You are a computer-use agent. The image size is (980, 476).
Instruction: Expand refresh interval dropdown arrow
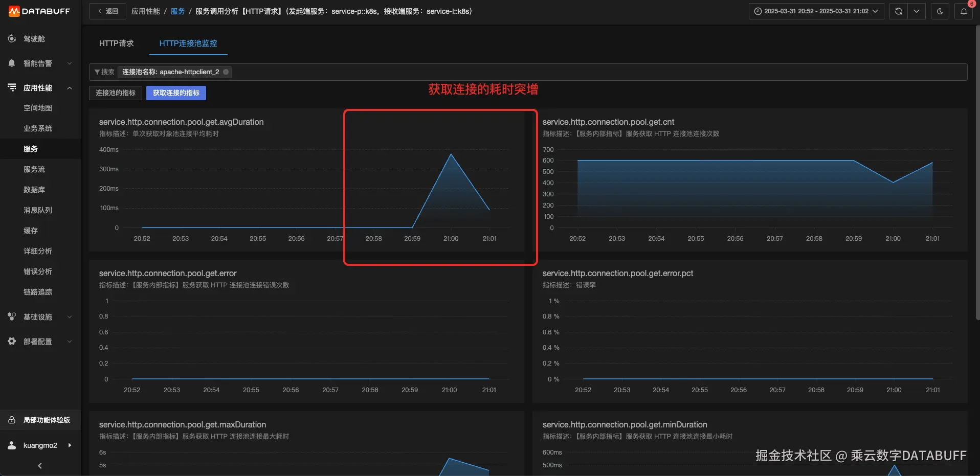point(917,11)
